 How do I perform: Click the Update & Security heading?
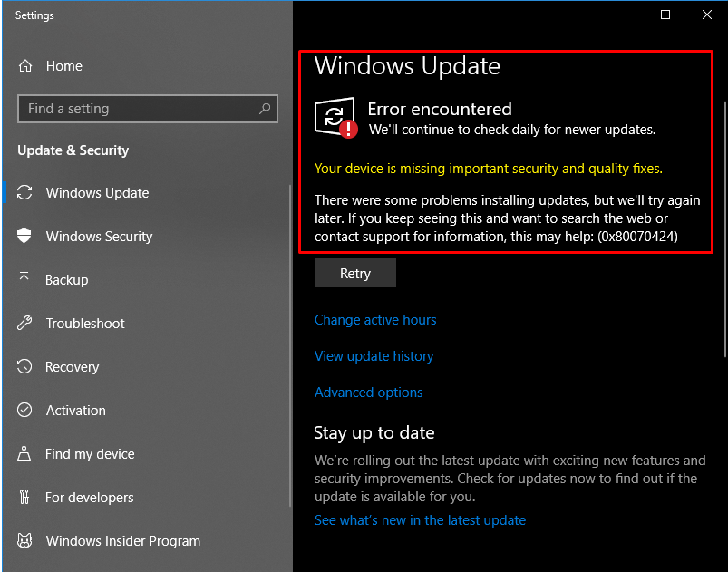click(x=73, y=150)
